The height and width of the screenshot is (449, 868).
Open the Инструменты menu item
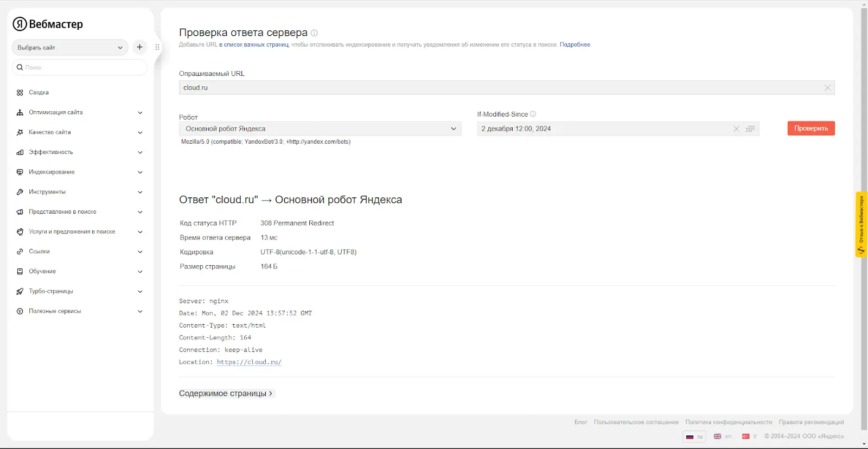coord(47,192)
